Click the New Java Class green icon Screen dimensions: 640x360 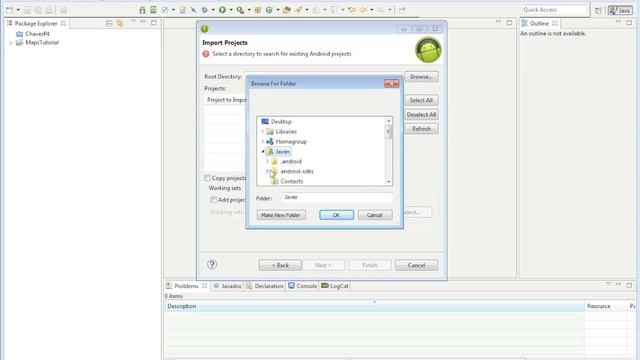click(x=269, y=10)
